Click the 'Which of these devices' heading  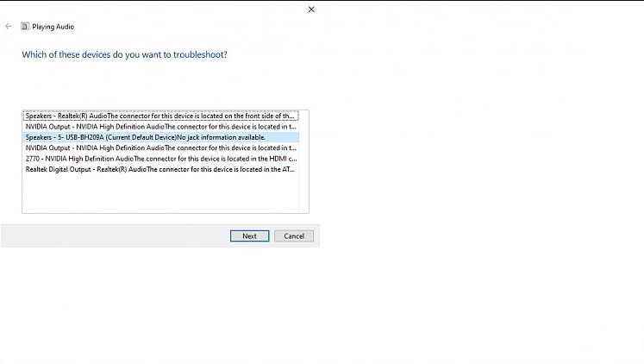tap(124, 54)
